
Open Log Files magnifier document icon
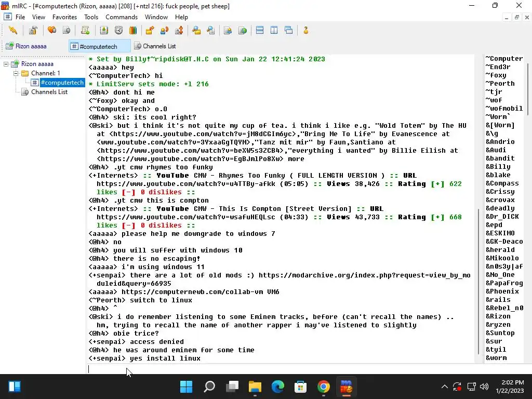click(x=211, y=31)
